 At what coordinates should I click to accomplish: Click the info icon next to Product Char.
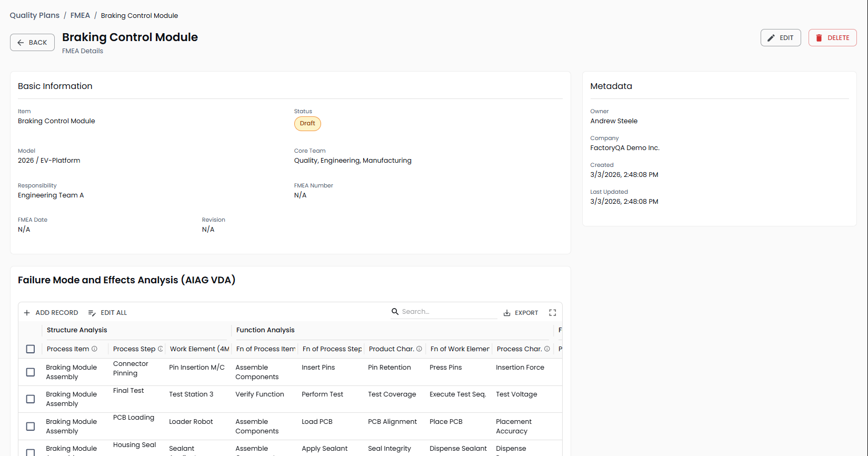click(x=419, y=349)
